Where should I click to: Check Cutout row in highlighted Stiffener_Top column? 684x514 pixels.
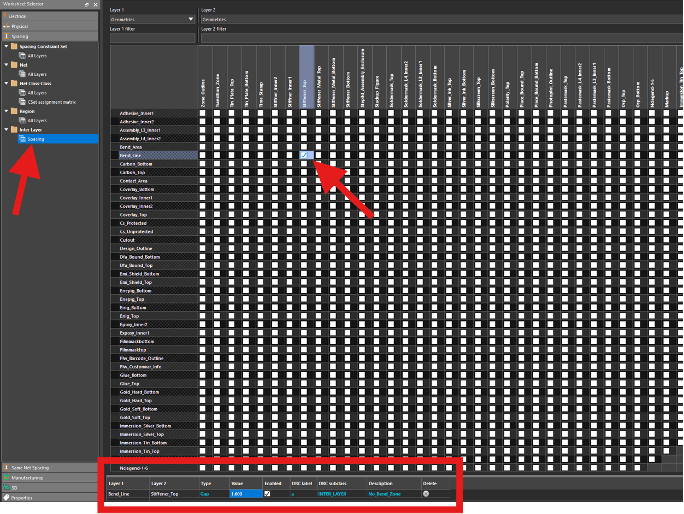click(x=304, y=240)
